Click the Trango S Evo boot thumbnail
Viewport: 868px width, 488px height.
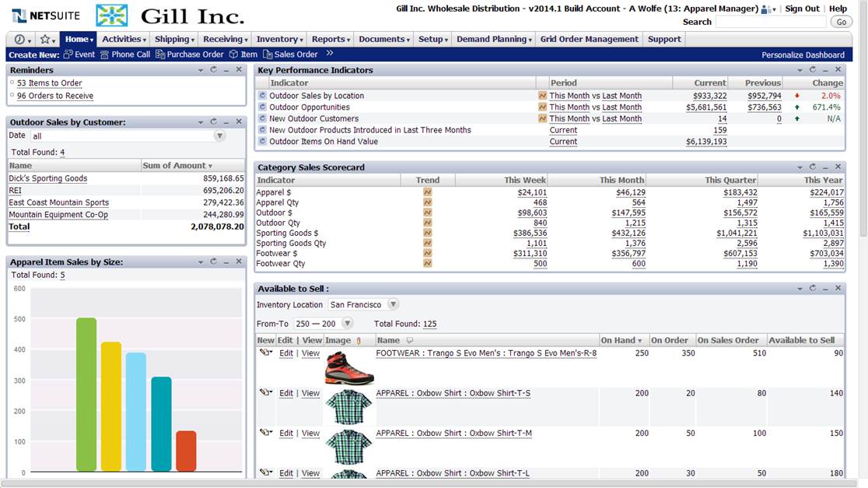(348, 367)
